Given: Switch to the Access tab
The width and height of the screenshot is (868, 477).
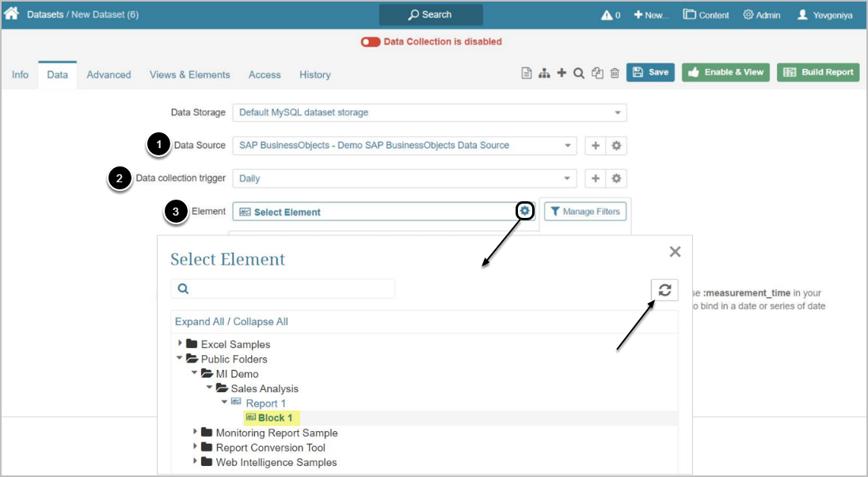Looking at the screenshot, I should point(265,74).
